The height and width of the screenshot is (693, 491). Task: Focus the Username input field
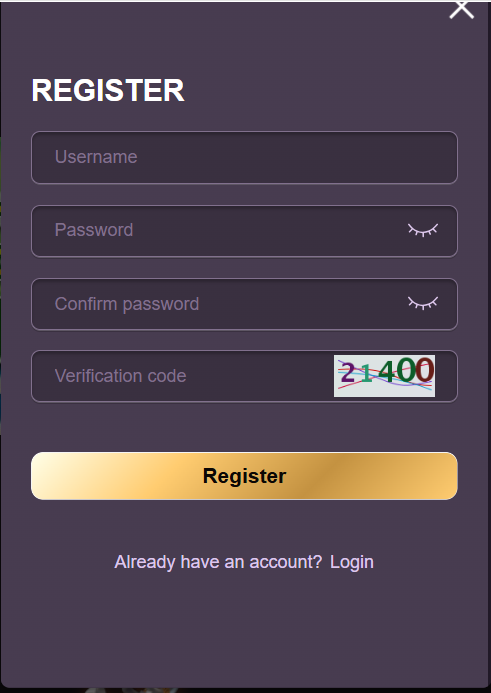tap(244, 157)
